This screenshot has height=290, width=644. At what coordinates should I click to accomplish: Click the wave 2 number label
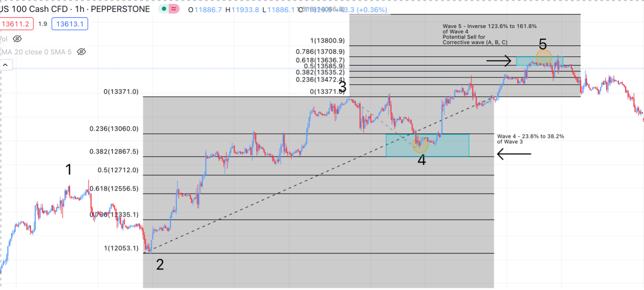click(160, 265)
